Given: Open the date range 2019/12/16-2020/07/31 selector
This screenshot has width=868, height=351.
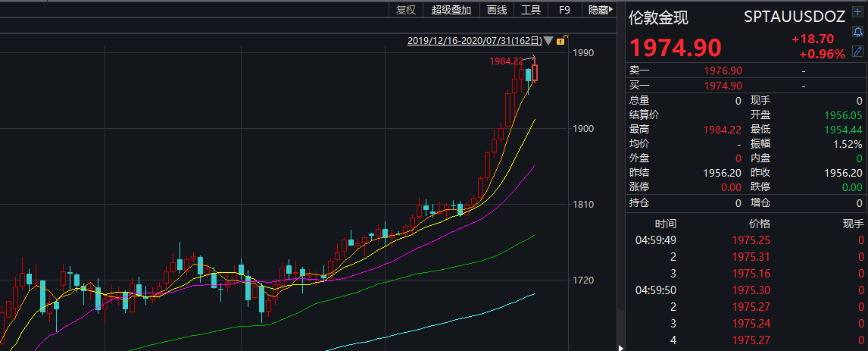Looking at the screenshot, I should (x=474, y=40).
